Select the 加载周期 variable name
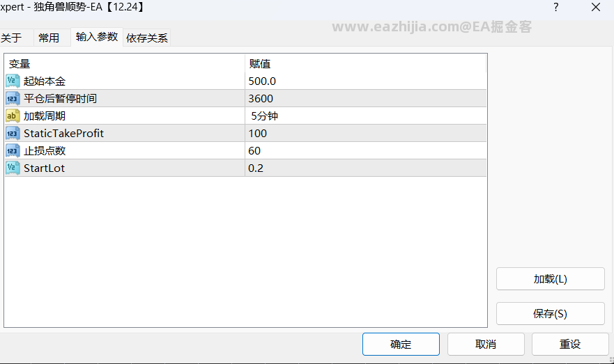This screenshot has height=364, width=614. coord(45,116)
